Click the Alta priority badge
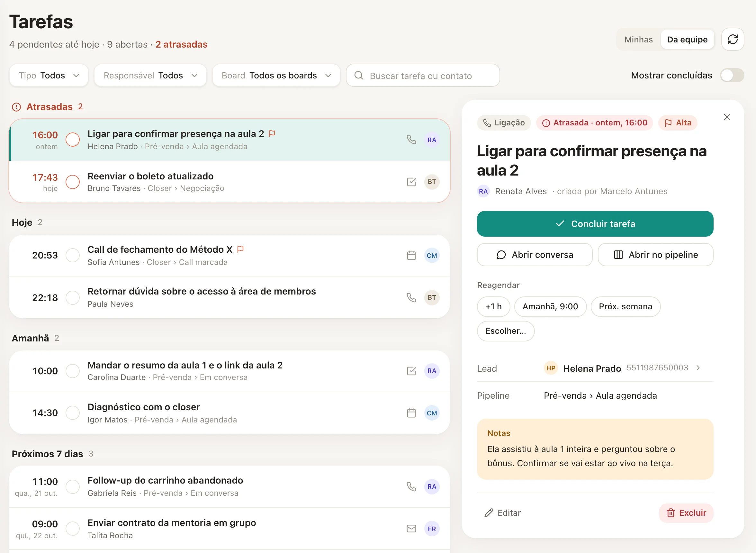 click(677, 123)
